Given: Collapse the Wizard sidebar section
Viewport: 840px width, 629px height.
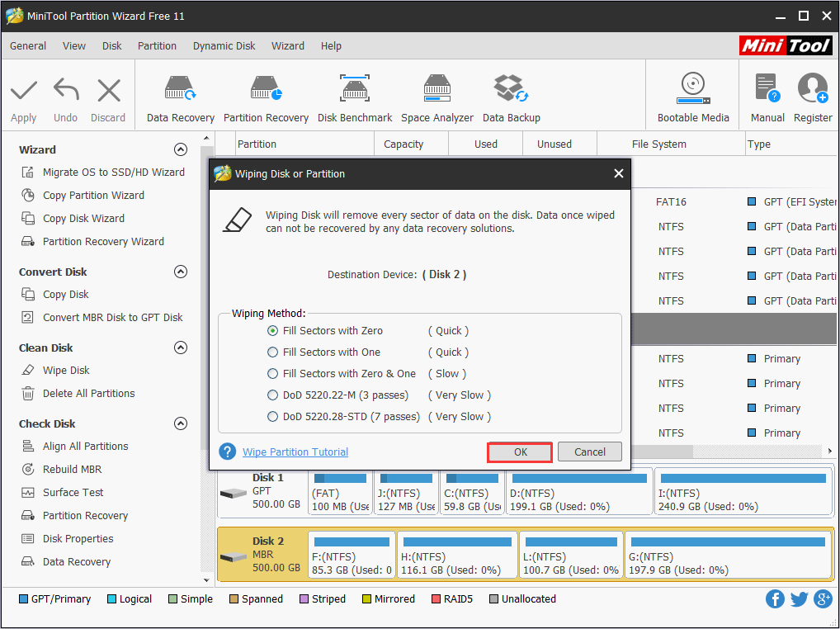Looking at the screenshot, I should click(x=181, y=149).
